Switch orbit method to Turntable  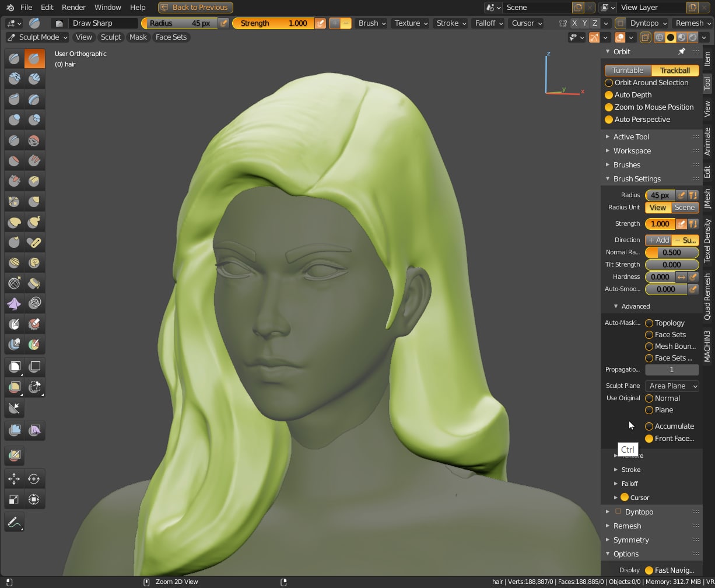pyautogui.click(x=628, y=71)
